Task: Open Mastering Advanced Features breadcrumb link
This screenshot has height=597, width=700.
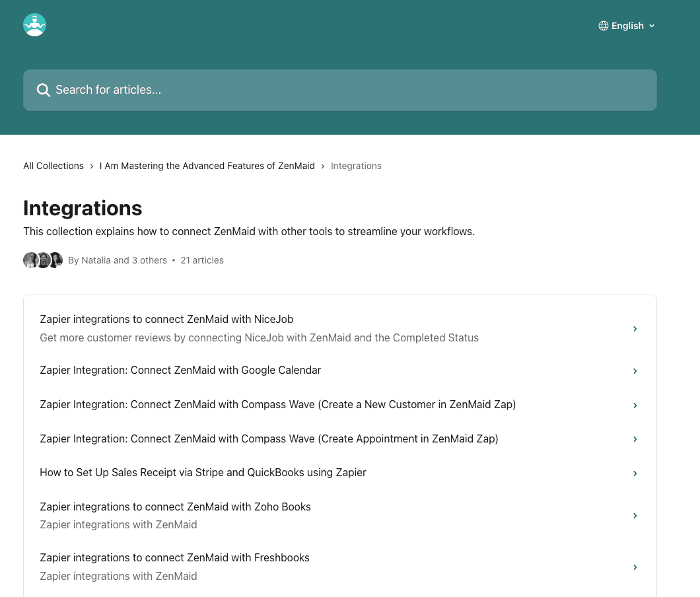Action: [x=207, y=166]
